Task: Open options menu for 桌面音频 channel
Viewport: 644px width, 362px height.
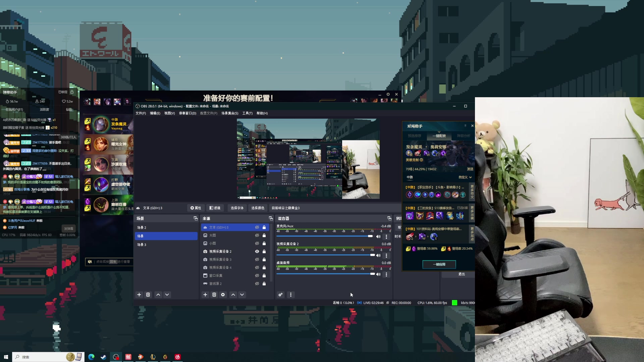Action: coord(386,274)
